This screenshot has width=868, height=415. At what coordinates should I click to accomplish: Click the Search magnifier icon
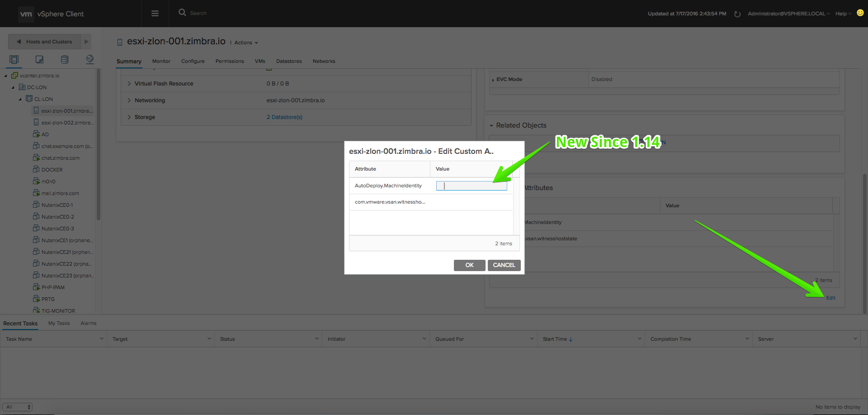[x=182, y=13]
